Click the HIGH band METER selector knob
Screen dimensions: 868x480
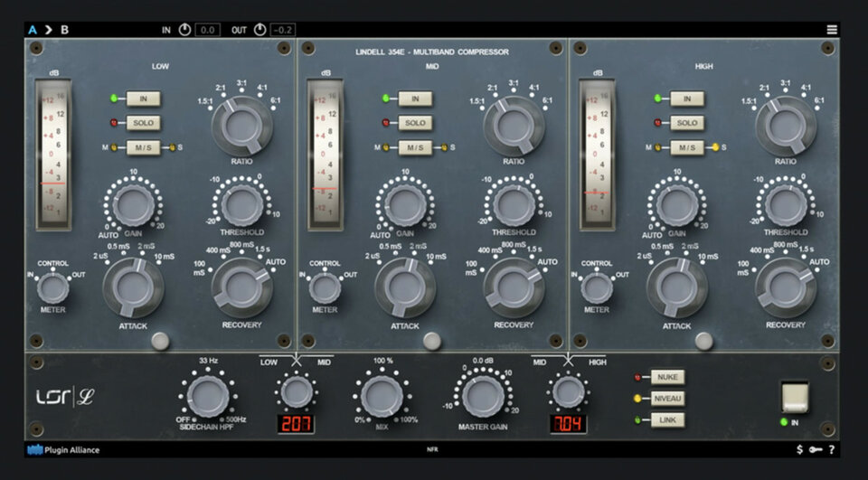[x=597, y=288]
